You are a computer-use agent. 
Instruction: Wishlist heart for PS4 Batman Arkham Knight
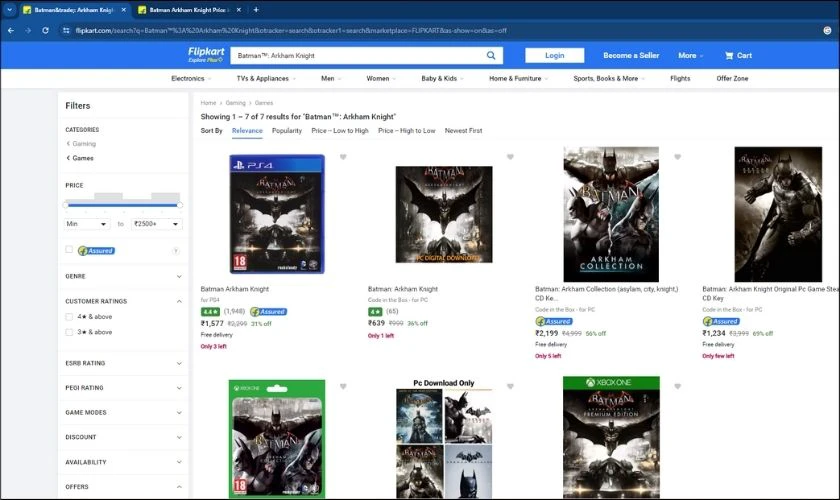pyautogui.click(x=343, y=157)
